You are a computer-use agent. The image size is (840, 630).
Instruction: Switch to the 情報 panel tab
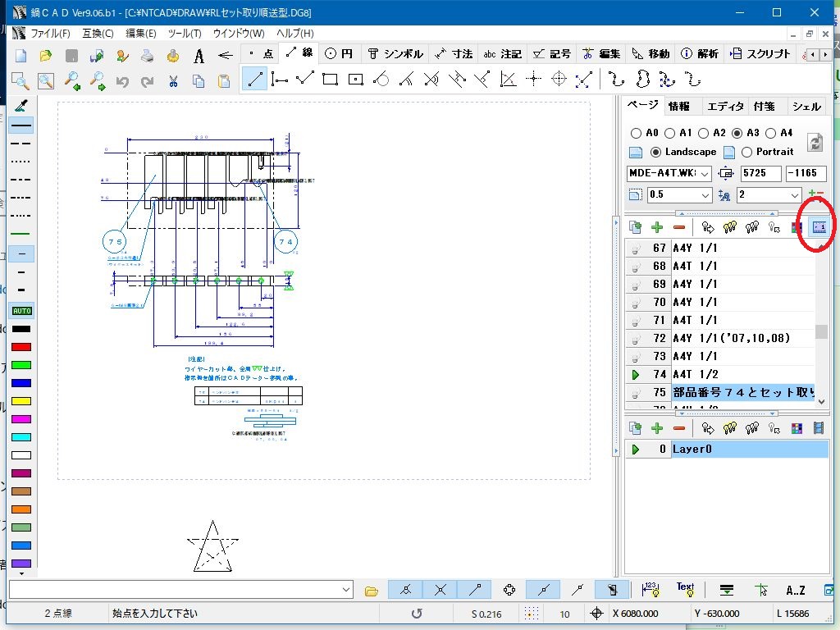[x=679, y=106]
